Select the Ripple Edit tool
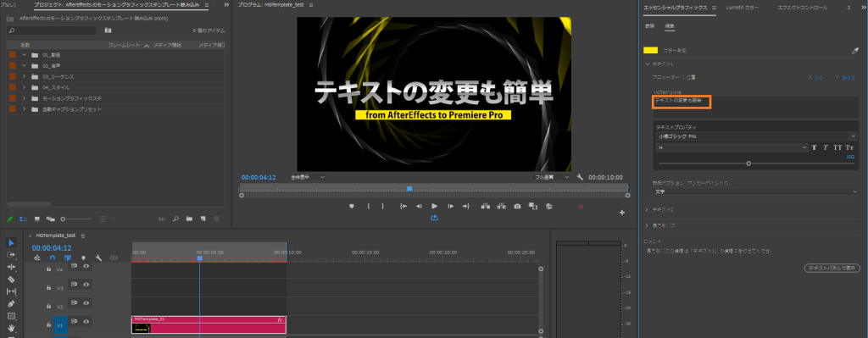 pos(12,267)
